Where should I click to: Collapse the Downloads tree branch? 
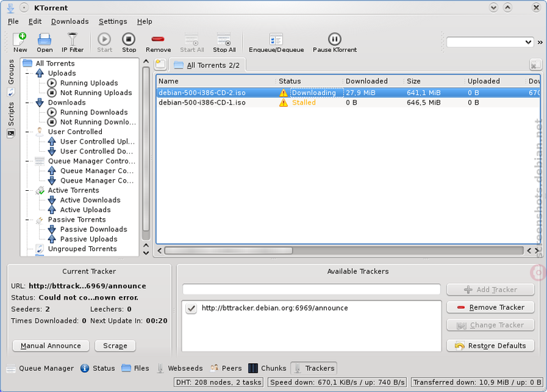(x=27, y=103)
